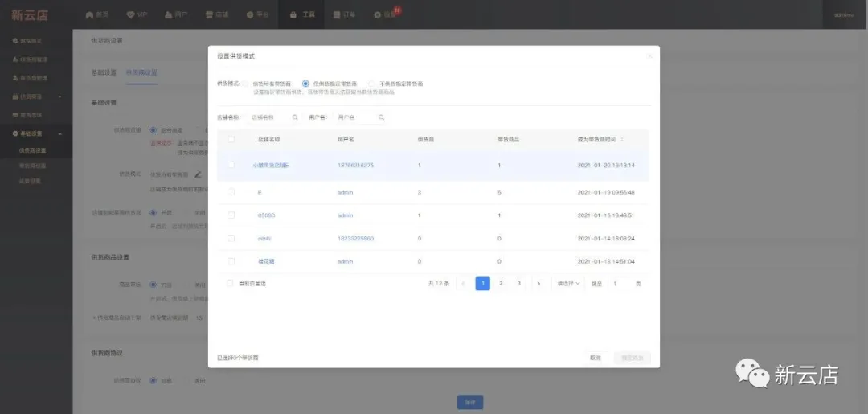Open username link 18766216275
The width and height of the screenshot is (868, 414).
coord(355,166)
